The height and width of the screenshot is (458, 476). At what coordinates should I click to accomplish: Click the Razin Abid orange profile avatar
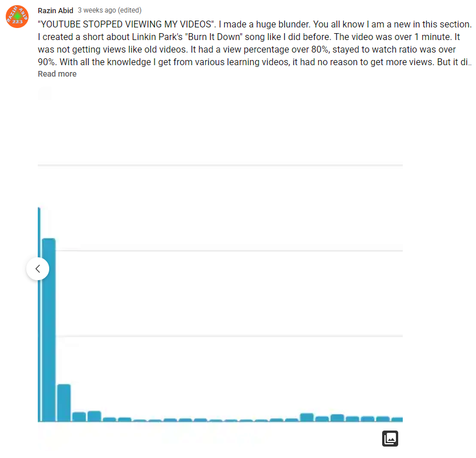pos(17,17)
